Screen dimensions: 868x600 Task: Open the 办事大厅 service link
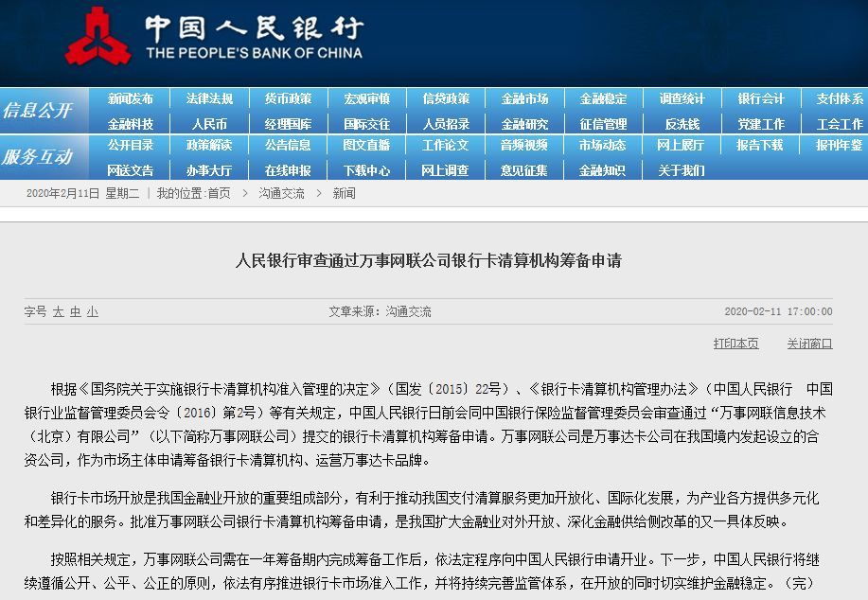pyautogui.click(x=209, y=170)
